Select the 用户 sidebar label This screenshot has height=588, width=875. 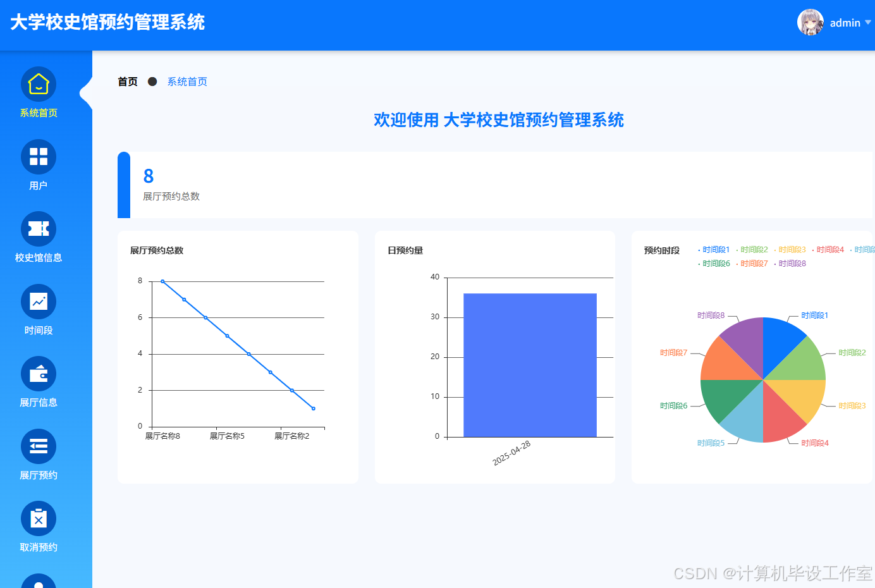[39, 186]
